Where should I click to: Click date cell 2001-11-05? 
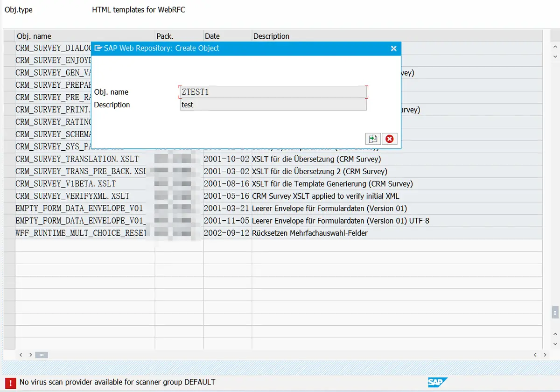pos(227,220)
